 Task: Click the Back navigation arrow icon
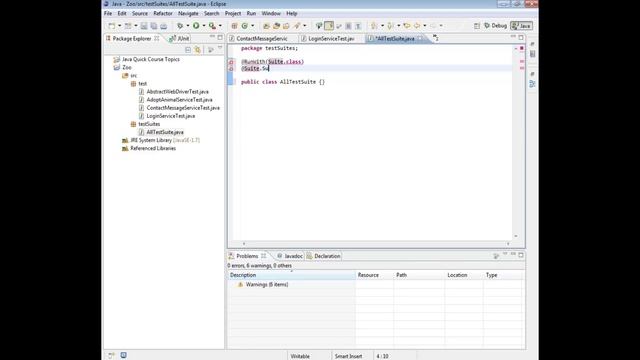417,26
